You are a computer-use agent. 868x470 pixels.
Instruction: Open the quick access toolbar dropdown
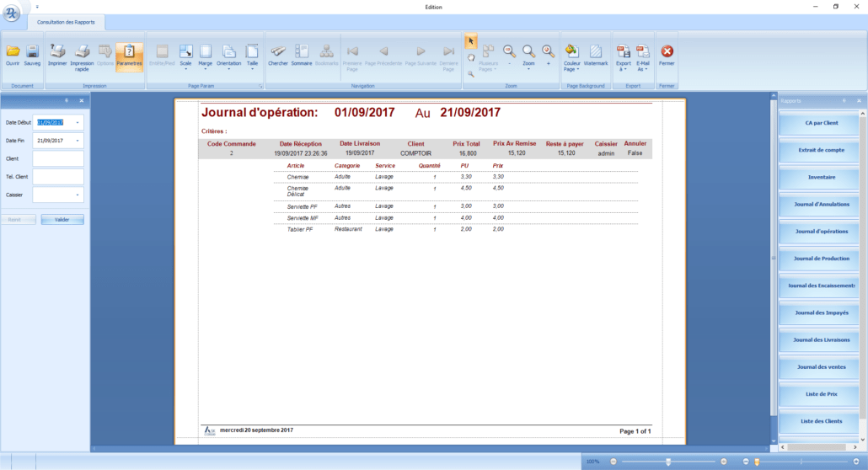pyautogui.click(x=37, y=8)
